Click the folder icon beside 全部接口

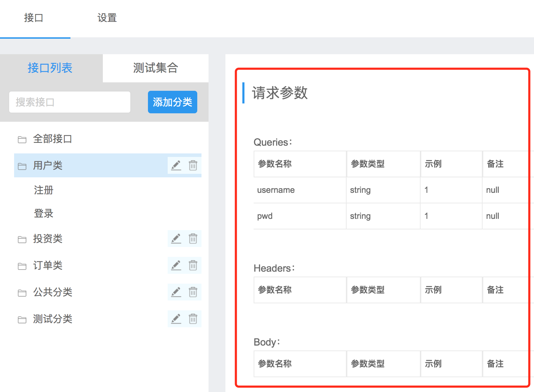coord(21,139)
